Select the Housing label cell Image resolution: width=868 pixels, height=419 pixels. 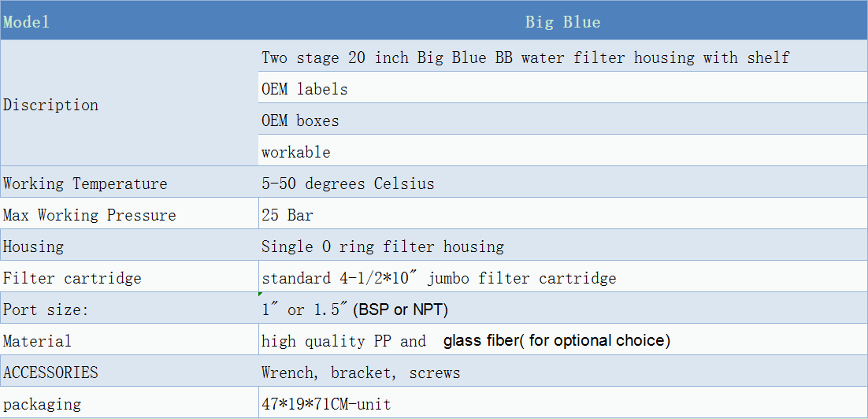click(x=129, y=245)
